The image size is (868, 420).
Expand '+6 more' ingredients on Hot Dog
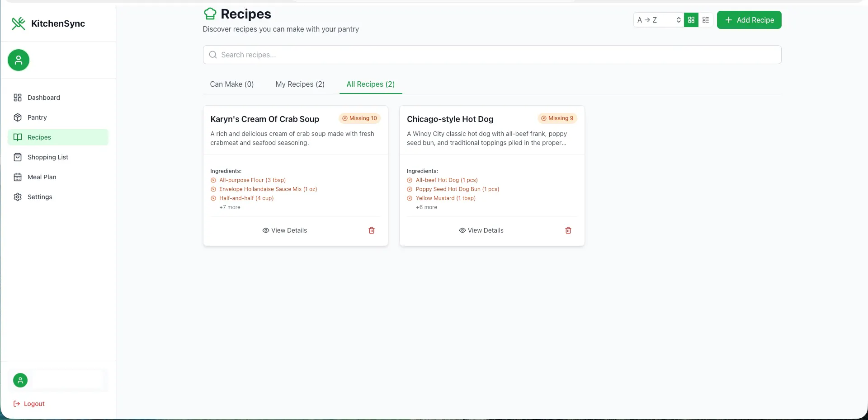pyautogui.click(x=426, y=207)
